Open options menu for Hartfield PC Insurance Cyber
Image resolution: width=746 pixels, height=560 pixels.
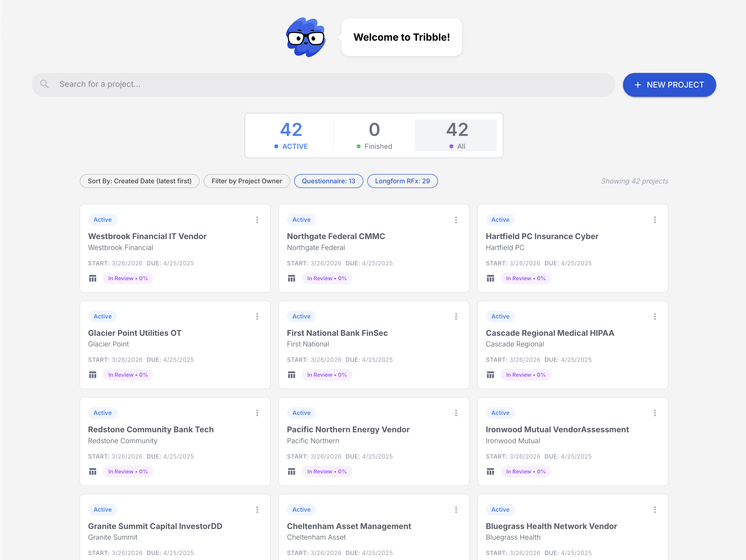tap(655, 220)
